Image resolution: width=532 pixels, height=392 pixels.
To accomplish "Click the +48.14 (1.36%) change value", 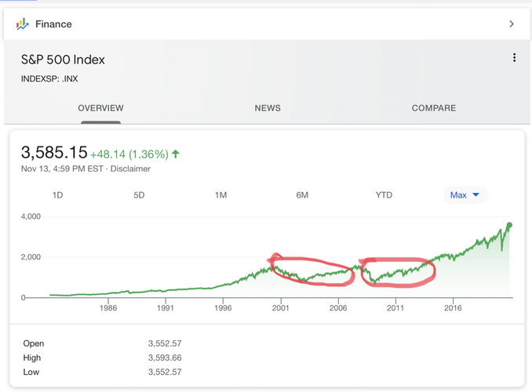I will pyautogui.click(x=129, y=154).
